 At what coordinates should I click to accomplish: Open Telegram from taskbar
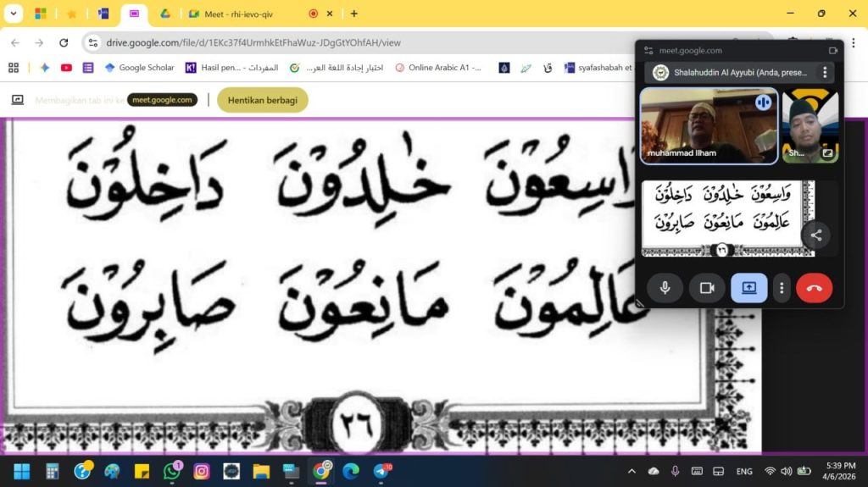381,472
